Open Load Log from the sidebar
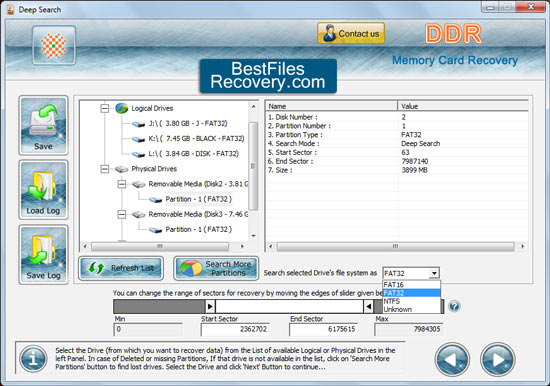 [x=43, y=190]
